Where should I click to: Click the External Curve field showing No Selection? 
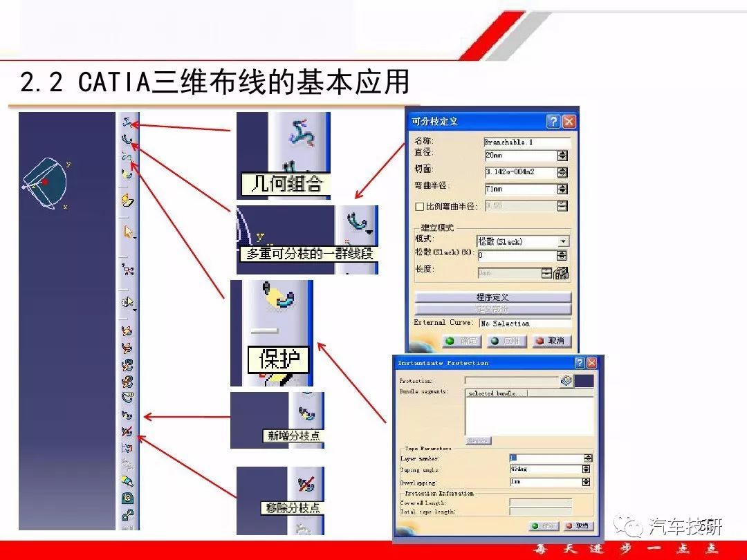[x=525, y=324]
